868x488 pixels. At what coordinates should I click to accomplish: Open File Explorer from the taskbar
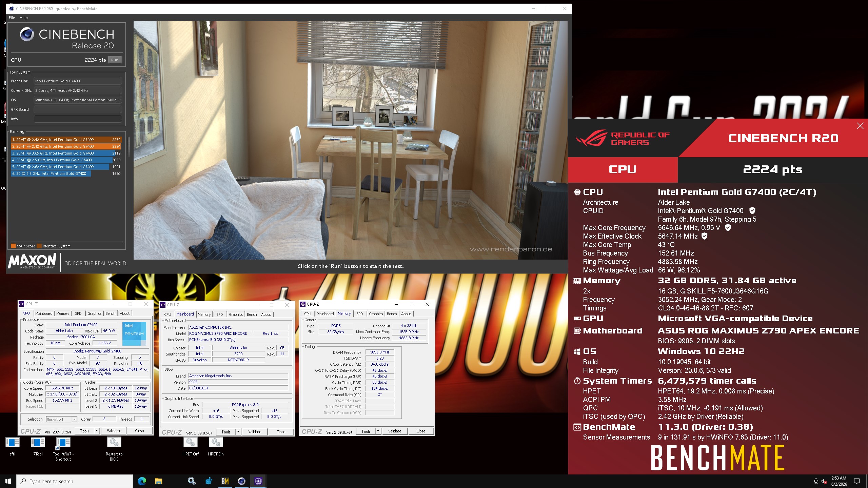tap(158, 481)
